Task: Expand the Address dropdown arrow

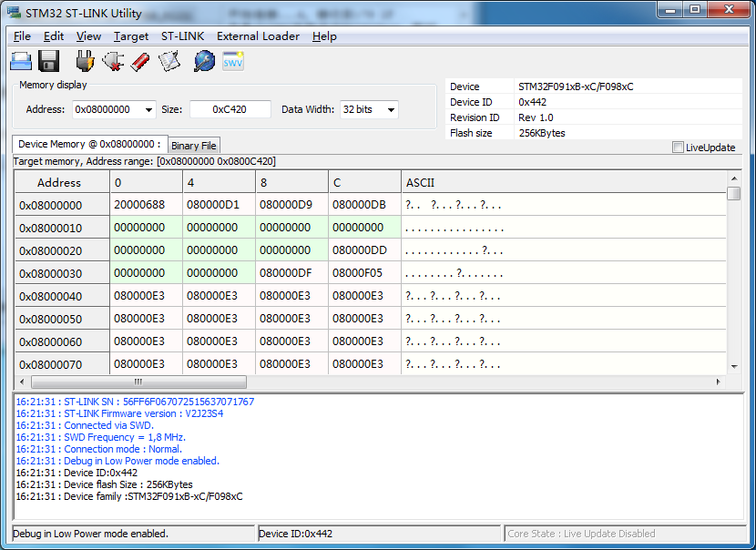Action: click(x=149, y=110)
